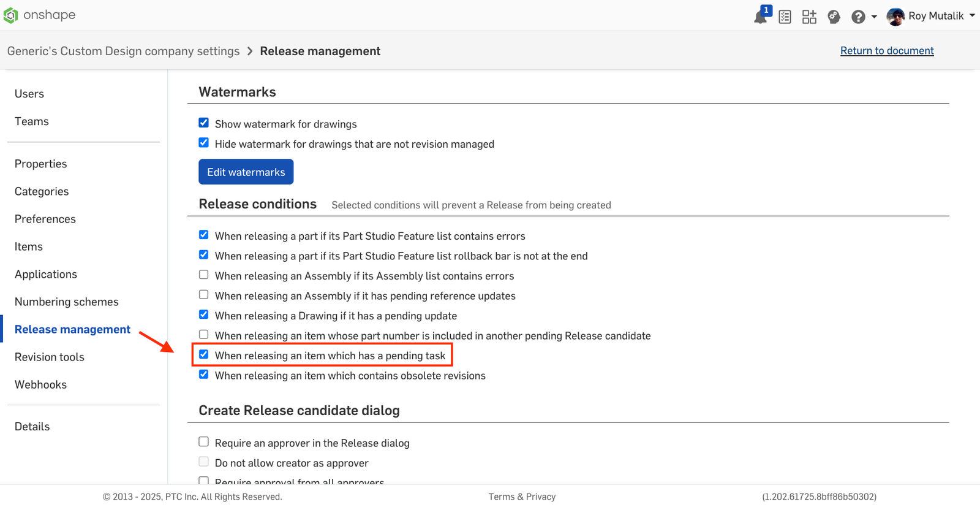
Task: Go to Numbering schemes in the sidebar
Action: tap(67, 302)
